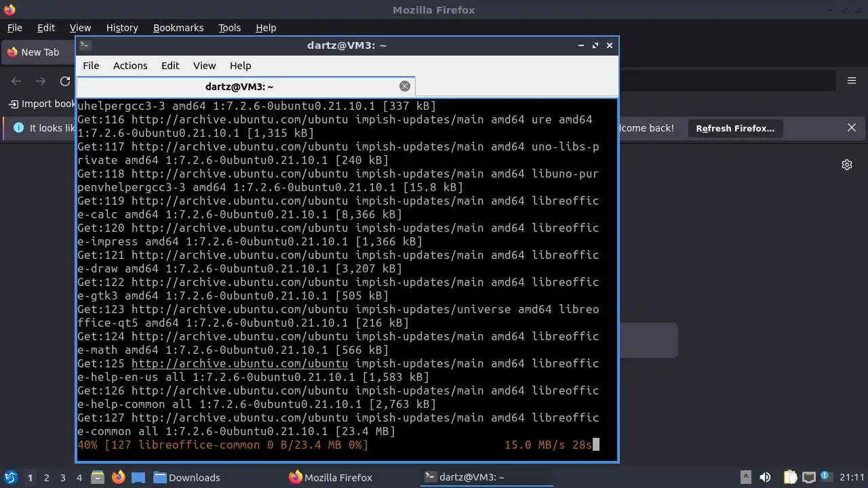The height and width of the screenshot is (488, 868).
Task: Open the File menu in terminal window
Action: (91, 66)
